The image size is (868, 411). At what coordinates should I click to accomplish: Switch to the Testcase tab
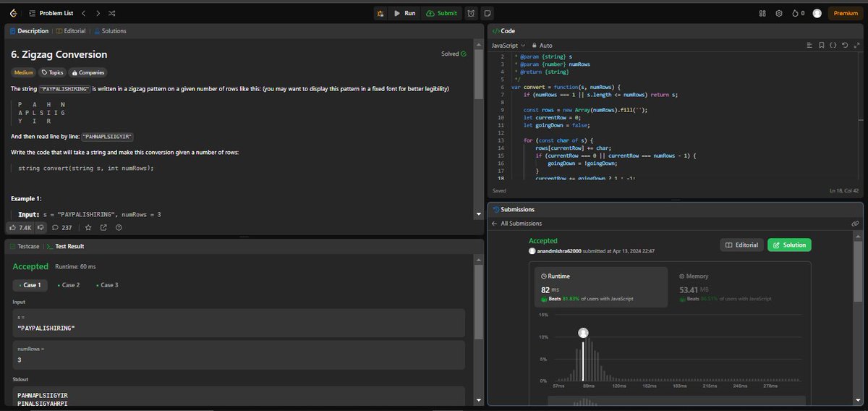click(x=24, y=246)
